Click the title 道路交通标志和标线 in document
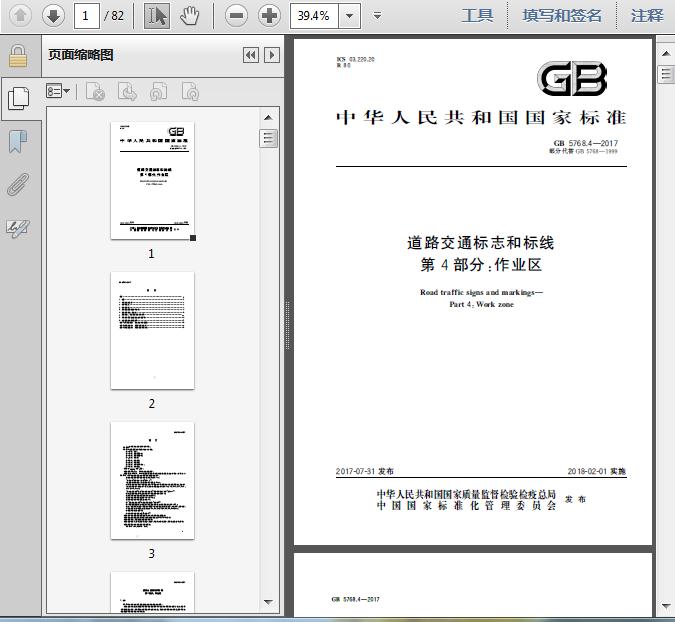Image resolution: width=675 pixels, height=622 pixels. [480, 243]
